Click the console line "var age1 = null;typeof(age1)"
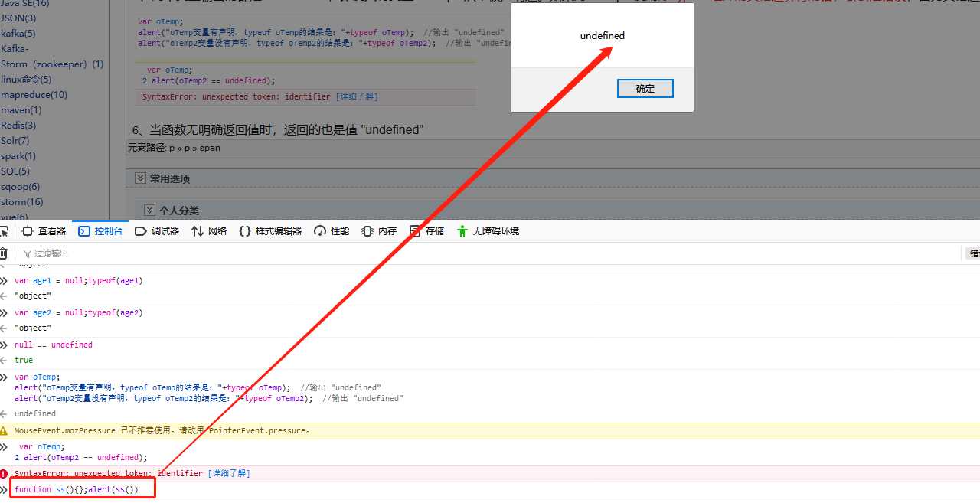980x503 pixels. pos(78,281)
